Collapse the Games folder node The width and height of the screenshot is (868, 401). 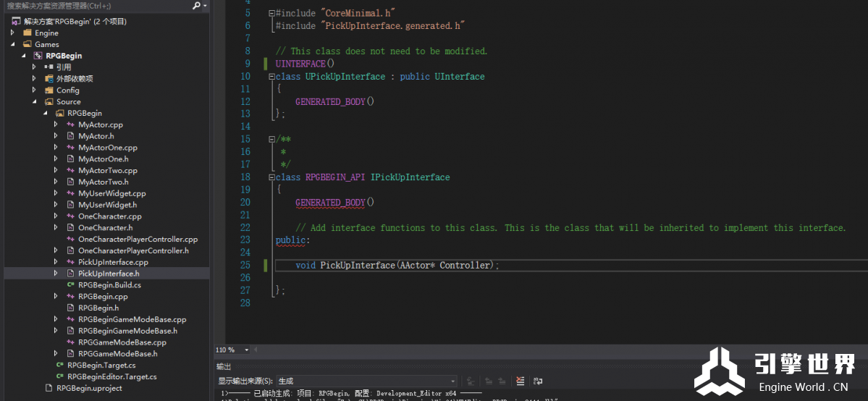click(12, 44)
